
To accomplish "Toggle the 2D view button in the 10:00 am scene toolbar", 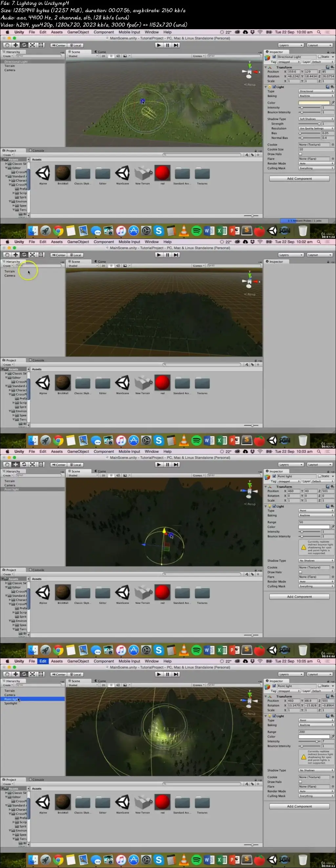I will coord(103,56).
